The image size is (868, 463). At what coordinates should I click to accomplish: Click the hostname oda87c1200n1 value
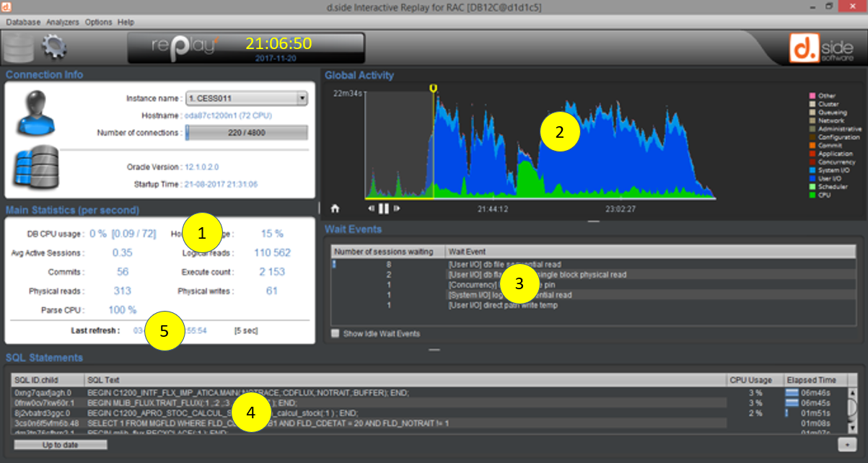tap(228, 115)
